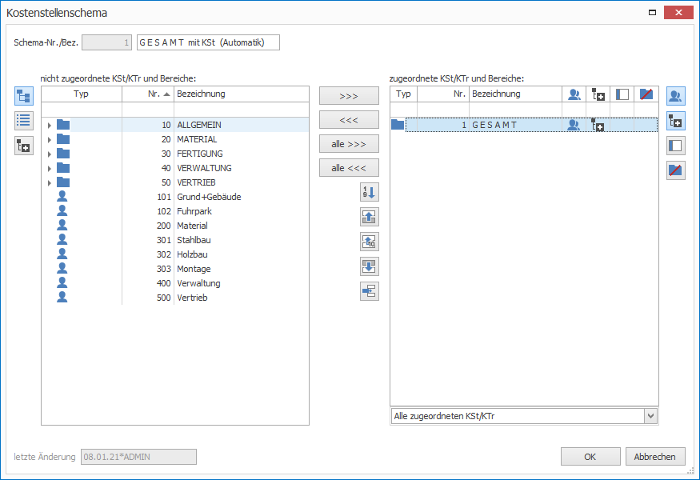Click Bezeichnung header in assigned list
The height and width of the screenshot is (480, 700).
(516, 94)
